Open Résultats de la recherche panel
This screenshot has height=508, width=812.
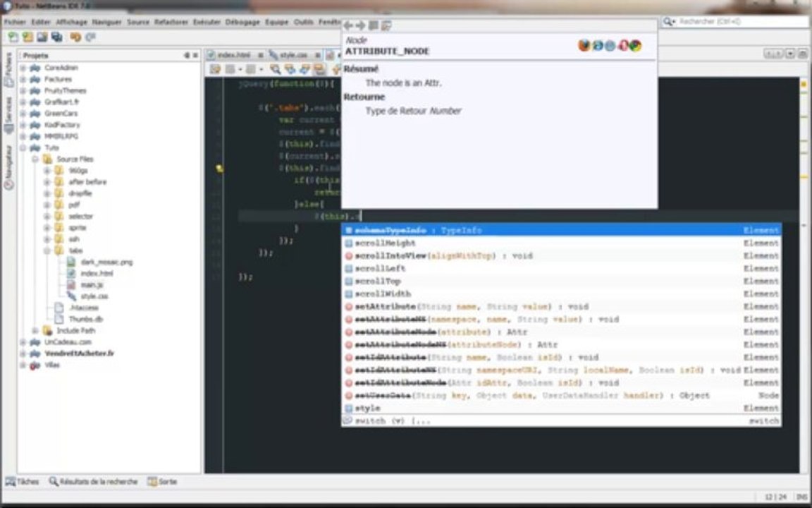[93, 482]
